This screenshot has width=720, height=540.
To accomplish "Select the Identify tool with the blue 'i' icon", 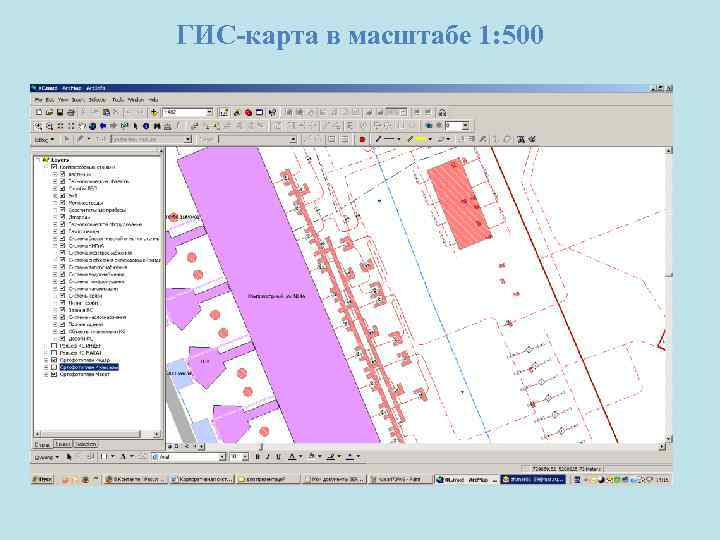I will 146,126.
